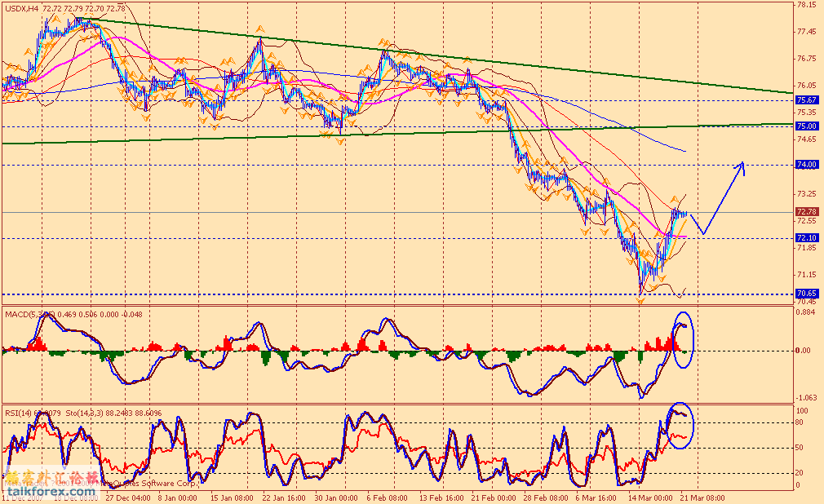Screen dimensions: 824x504
Task: Click the 21 Mar 08:00 date label
Action: click(703, 497)
